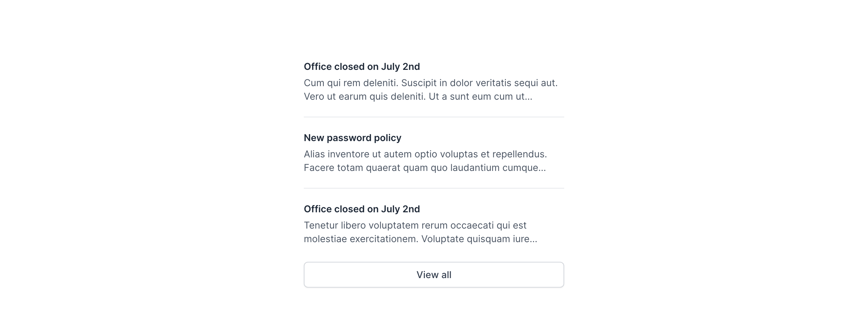Image resolution: width=868 pixels, height=331 pixels.
Task: Click the divider line below "laudantium cumque..." text
Action: point(434,188)
